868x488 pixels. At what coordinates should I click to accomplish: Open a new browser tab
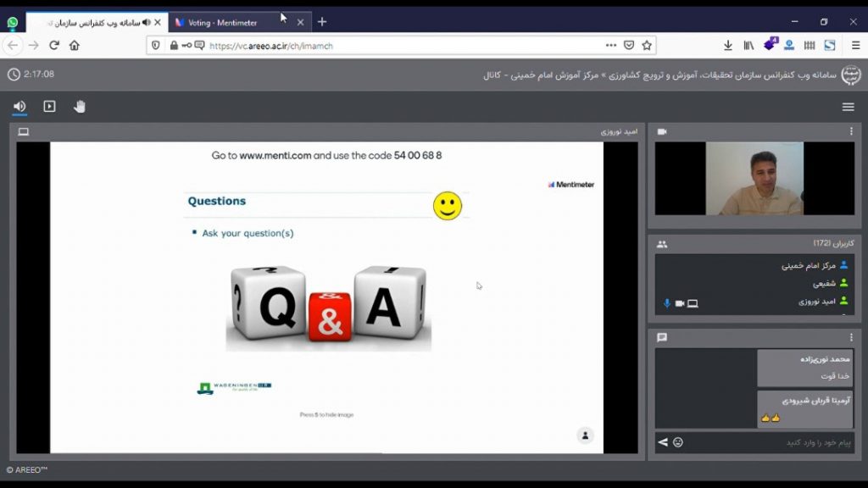[x=322, y=22]
